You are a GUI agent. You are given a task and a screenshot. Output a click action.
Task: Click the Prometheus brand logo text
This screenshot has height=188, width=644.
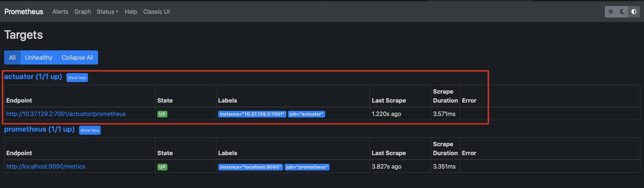(24, 12)
